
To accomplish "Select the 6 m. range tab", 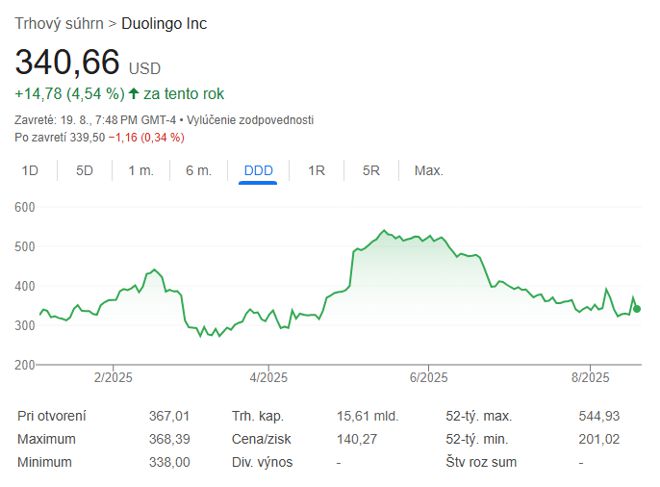I will 199,170.
